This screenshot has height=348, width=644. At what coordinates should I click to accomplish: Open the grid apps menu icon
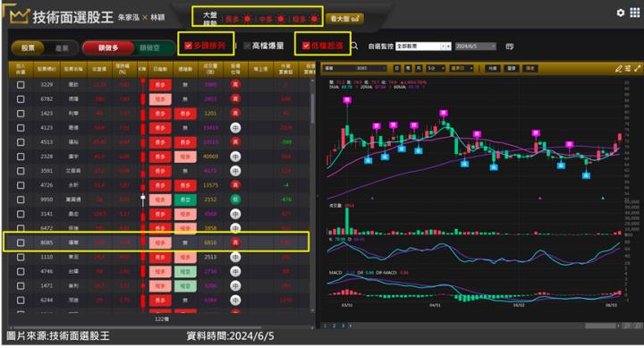pyautogui.click(x=634, y=13)
